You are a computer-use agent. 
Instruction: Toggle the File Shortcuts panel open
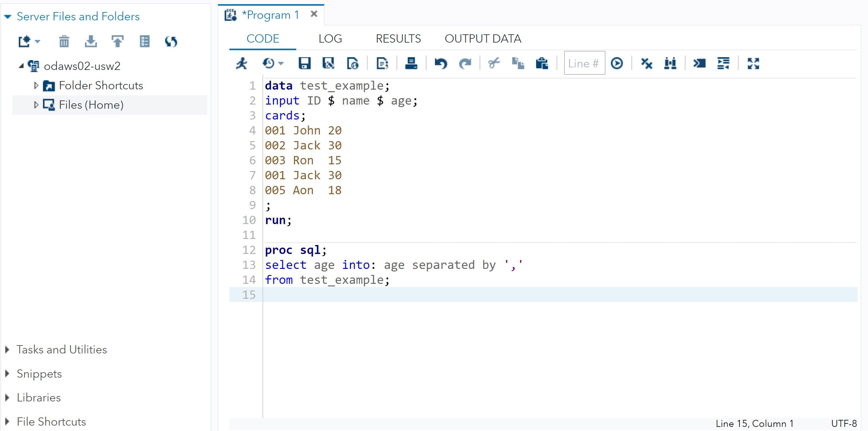point(7,421)
